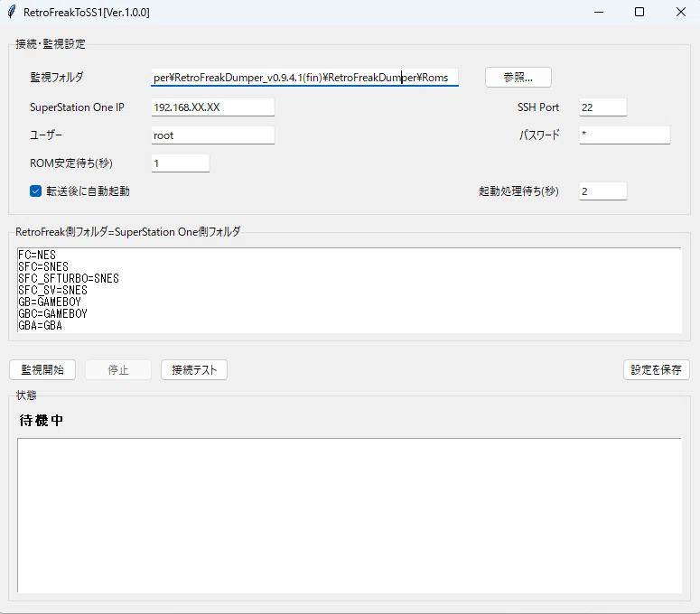Viewport: 700px width, 614px height.
Task: Click the ROM安定待ち(秒) input field
Action: 181,163
